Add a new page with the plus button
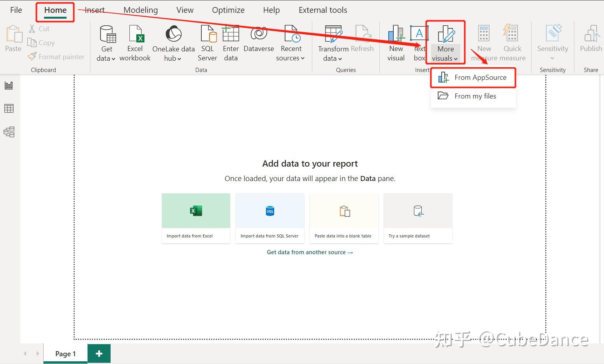 pyautogui.click(x=99, y=353)
